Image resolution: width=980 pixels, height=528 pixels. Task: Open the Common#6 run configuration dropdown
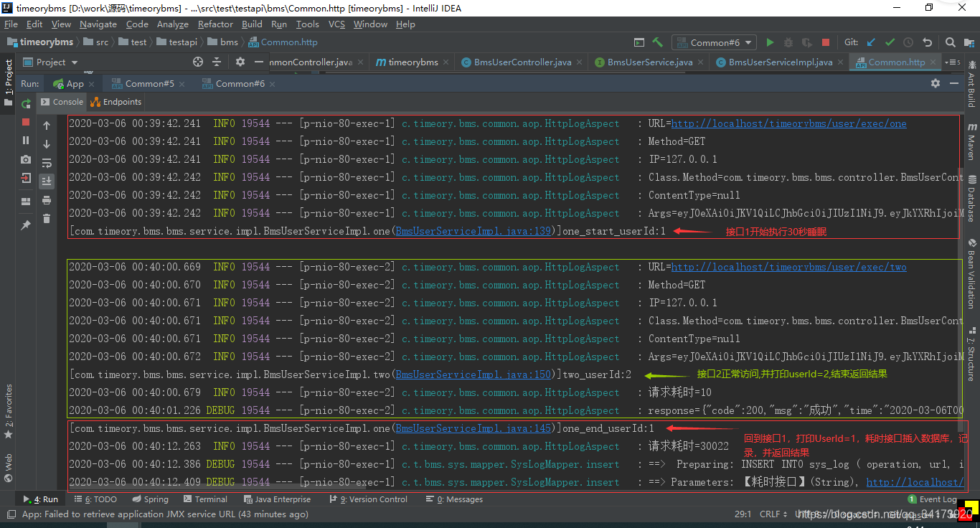[714, 42]
